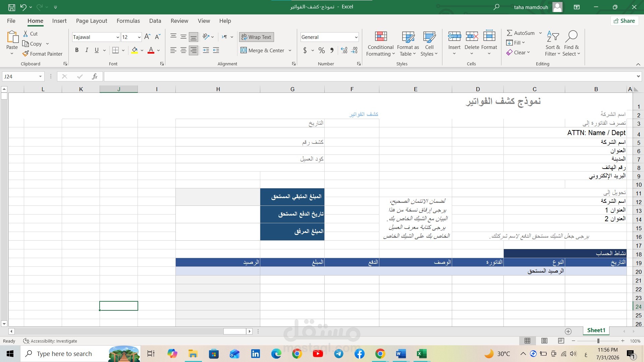
Task: Align text to the right
Action: pos(194,50)
